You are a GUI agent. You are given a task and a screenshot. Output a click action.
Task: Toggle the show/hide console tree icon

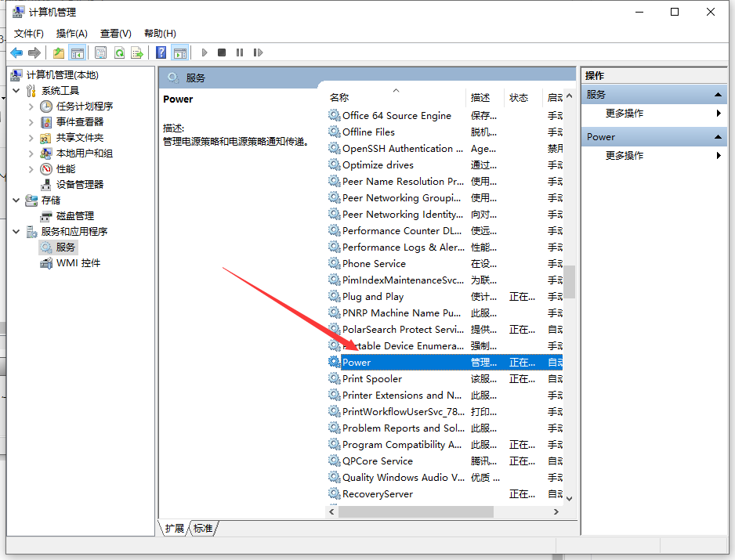78,52
